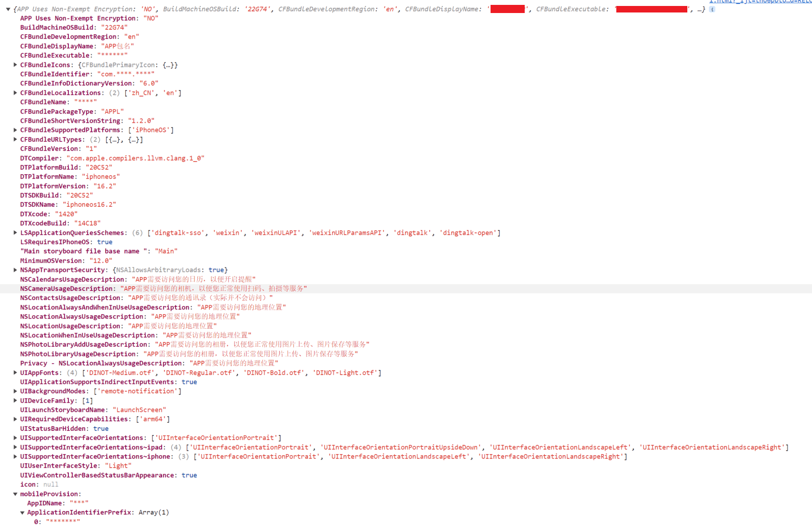Click the CFBundleIdentifier property key
Image resolution: width=812 pixels, height=530 pixels.
[55, 74]
